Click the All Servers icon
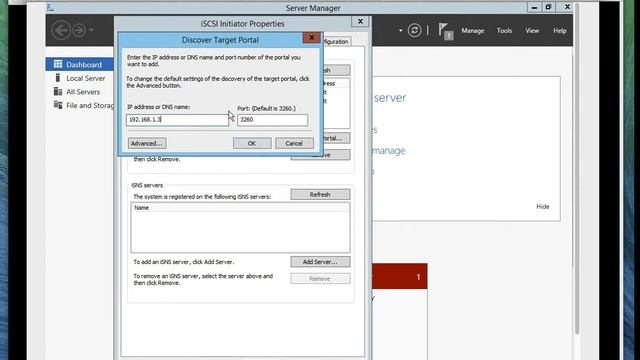This screenshot has width=640, height=360. (58, 91)
